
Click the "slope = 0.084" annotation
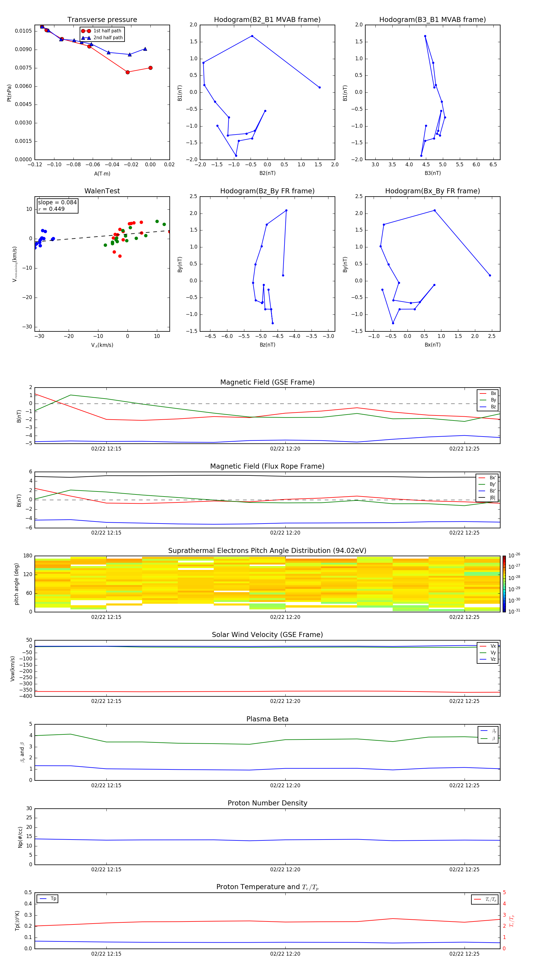click(x=57, y=203)
